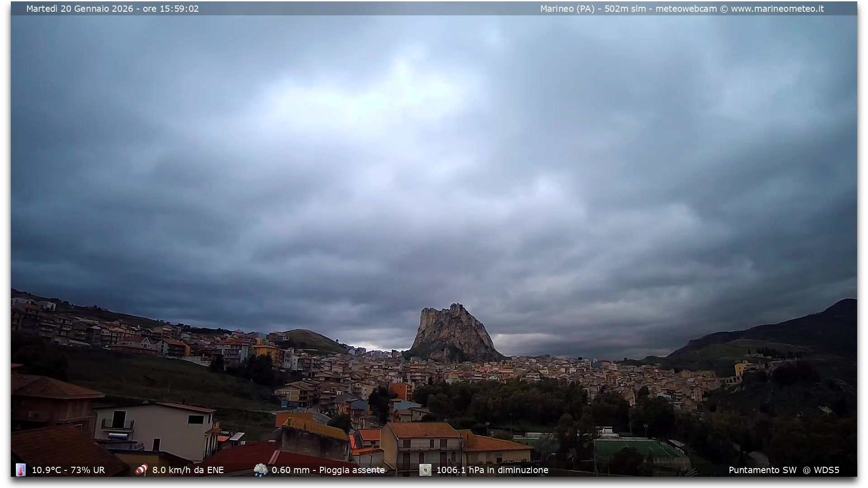Click the Marineo (PA) location title
Viewport: 868px width, 488px height.
pyautogui.click(x=567, y=9)
